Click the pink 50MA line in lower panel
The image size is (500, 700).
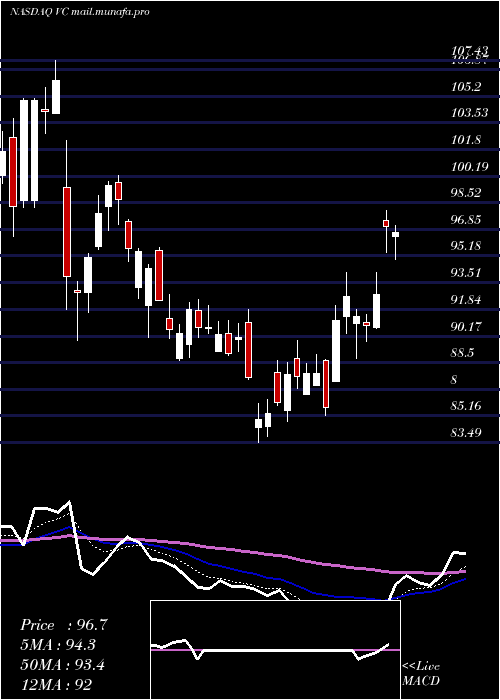point(232,550)
